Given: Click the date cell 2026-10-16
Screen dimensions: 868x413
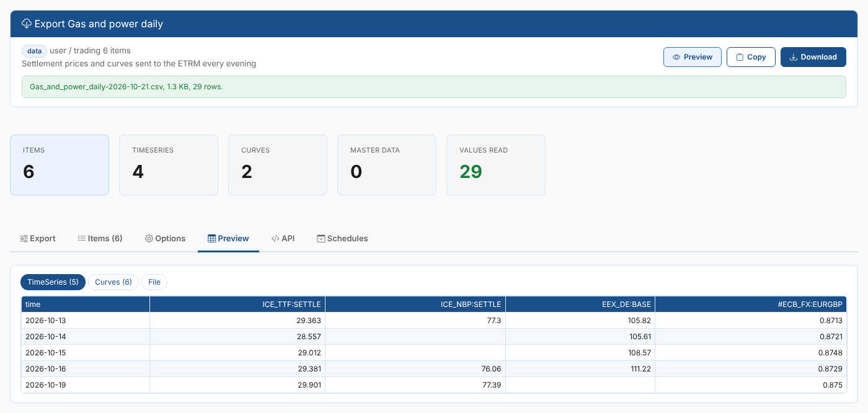Looking at the screenshot, I should (86, 369).
